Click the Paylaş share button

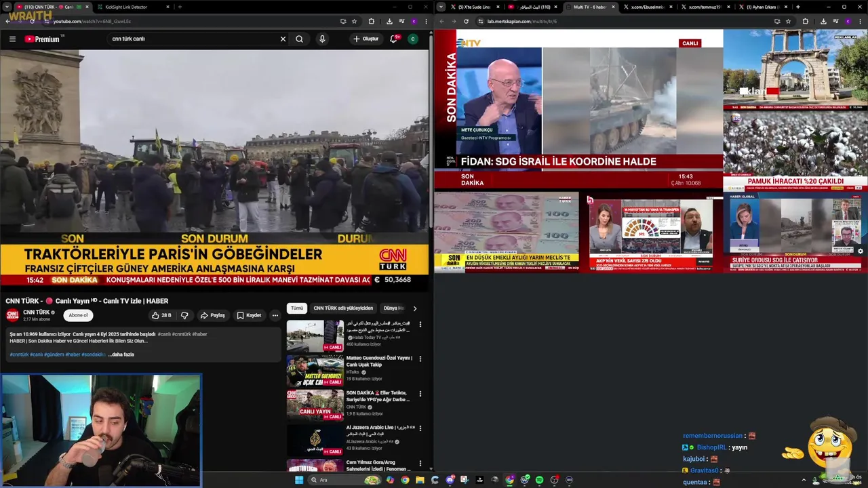click(x=212, y=315)
